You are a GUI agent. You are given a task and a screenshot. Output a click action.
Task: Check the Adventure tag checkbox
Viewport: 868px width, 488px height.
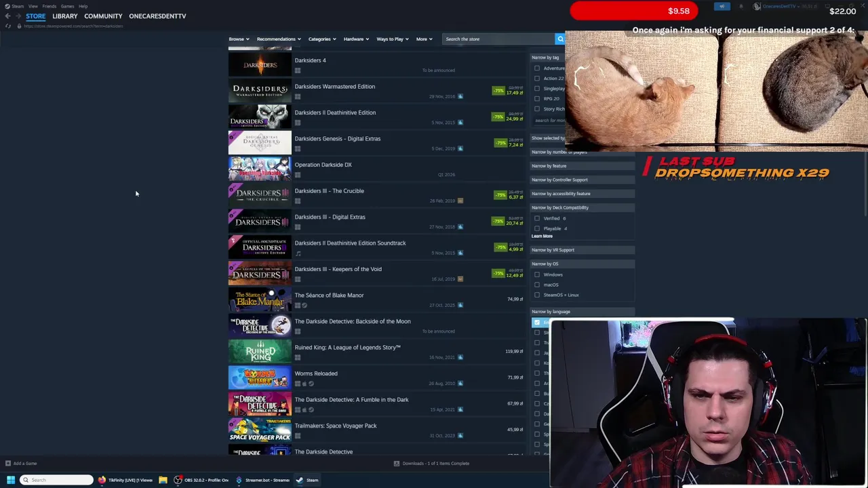click(537, 68)
